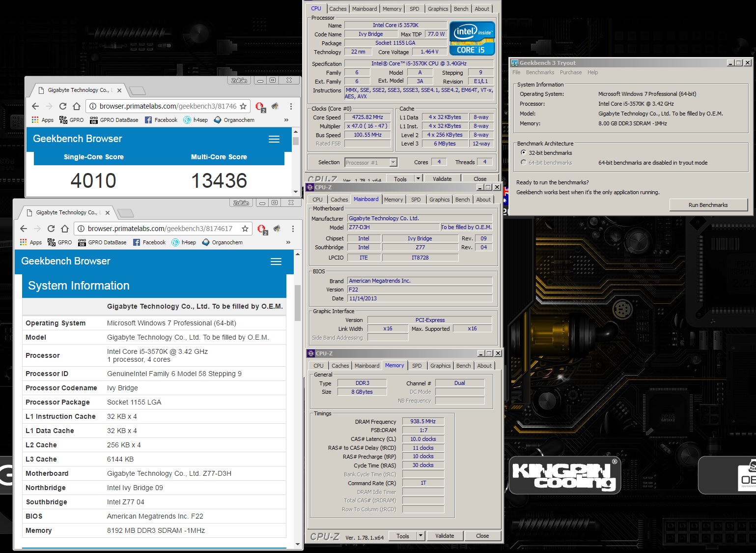
Task: Open the Tools dropdown arrow in the CPU-Z Memory window
Action: coord(420,536)
